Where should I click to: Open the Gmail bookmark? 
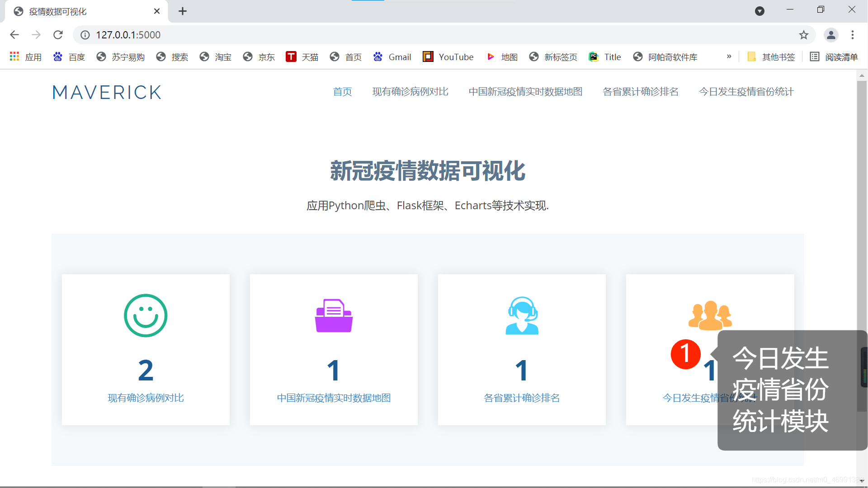click(x=392, y=57)
